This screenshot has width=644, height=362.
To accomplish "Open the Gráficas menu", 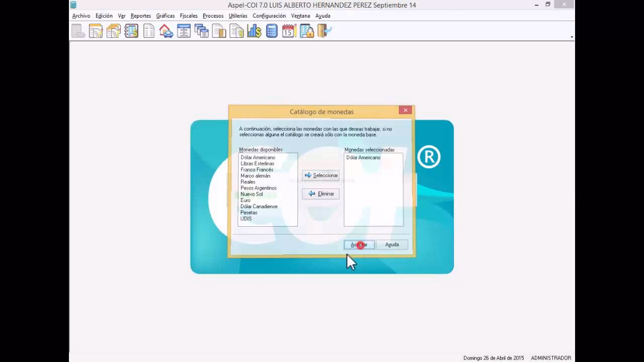I will pyautogui.click(x=166, y=16).
